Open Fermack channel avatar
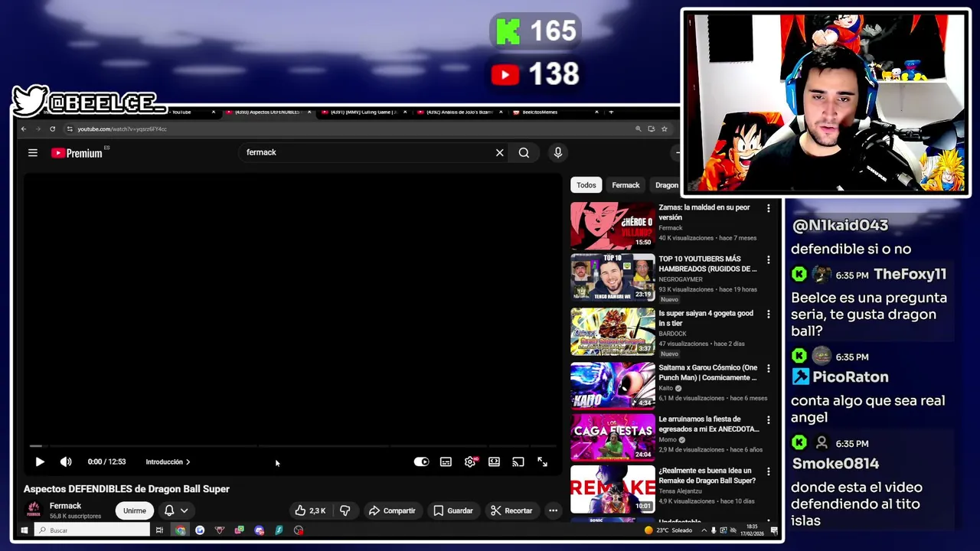The height and width of the screenshot is (551, 980). tap(34, 510)
